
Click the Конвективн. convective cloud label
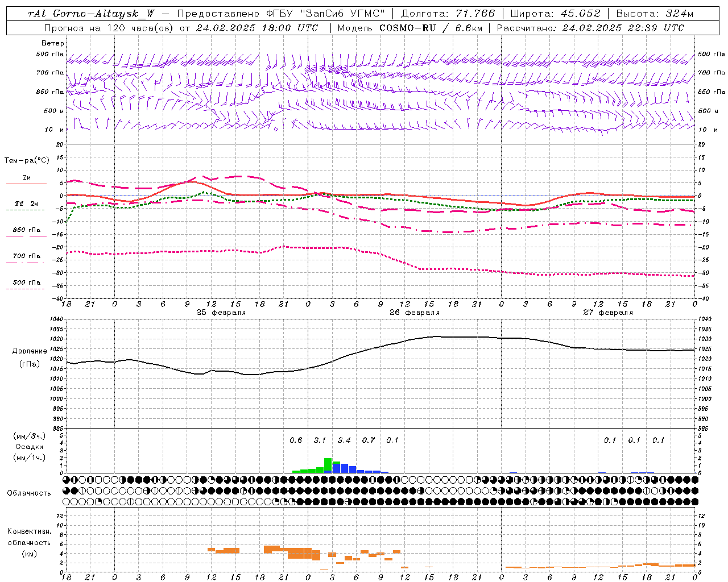point(29,531)
